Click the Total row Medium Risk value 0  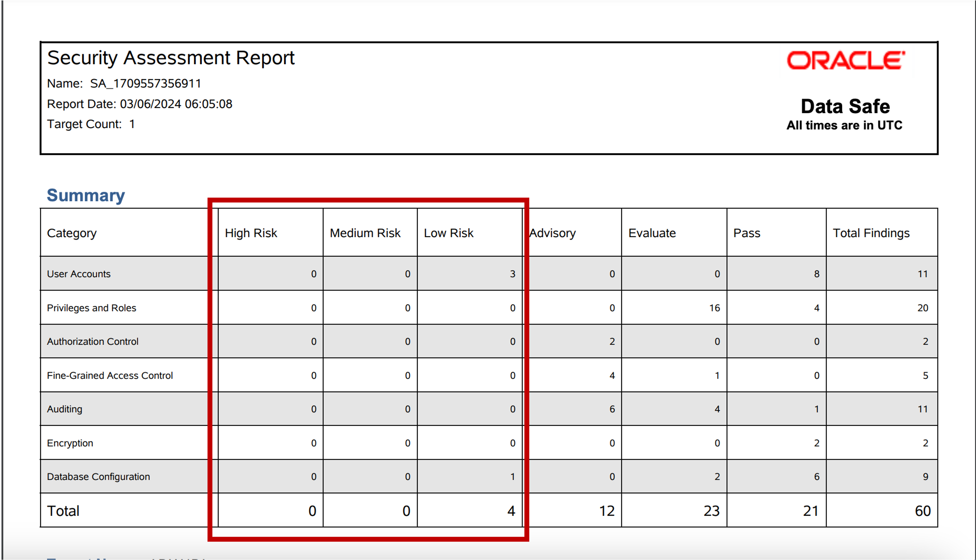[407, 511]
